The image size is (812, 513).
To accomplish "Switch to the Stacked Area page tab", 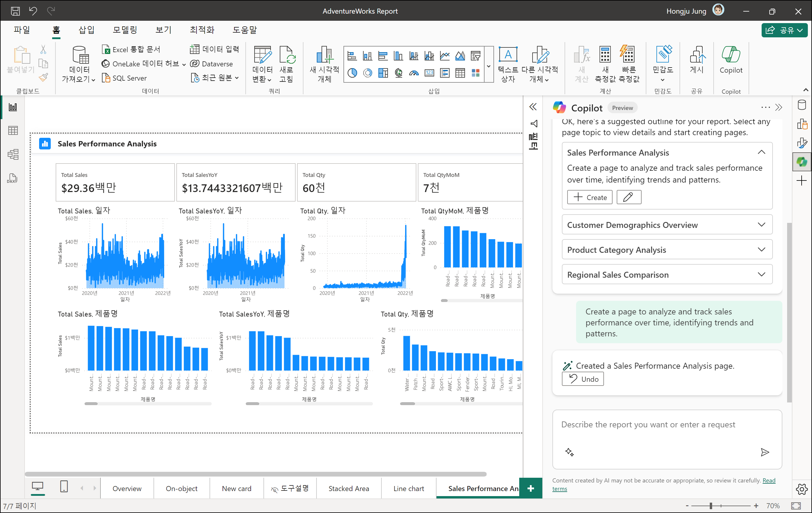I will [349, 488].
